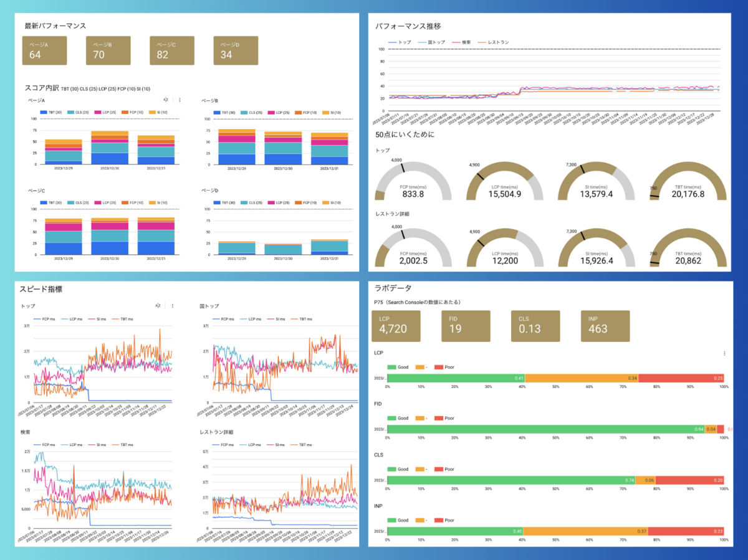Click the LCP scorecard showing 4,720
This screenshot has height=560, width=748.
394,325
